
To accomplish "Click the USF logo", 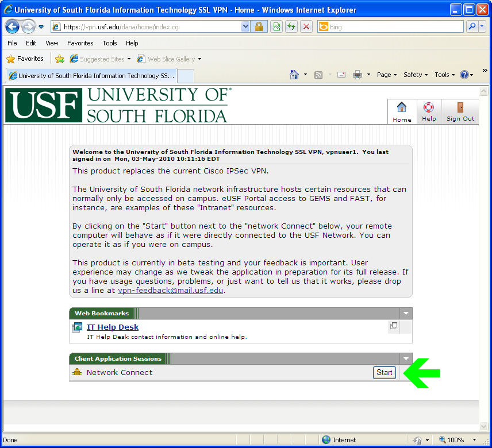I will (118, 105).
